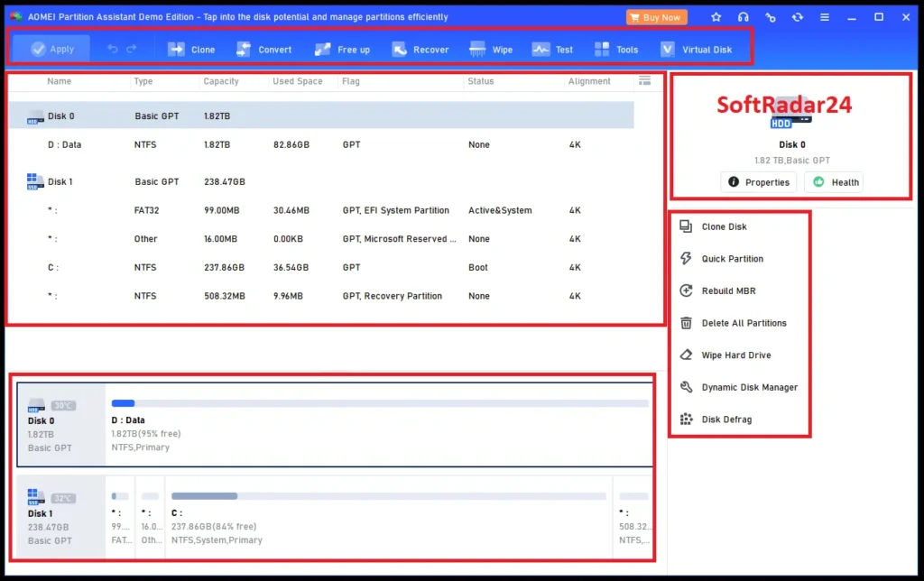Screen dimensions: 924x581
Task: Click the Active&System status cell
Action: [500, 210]
